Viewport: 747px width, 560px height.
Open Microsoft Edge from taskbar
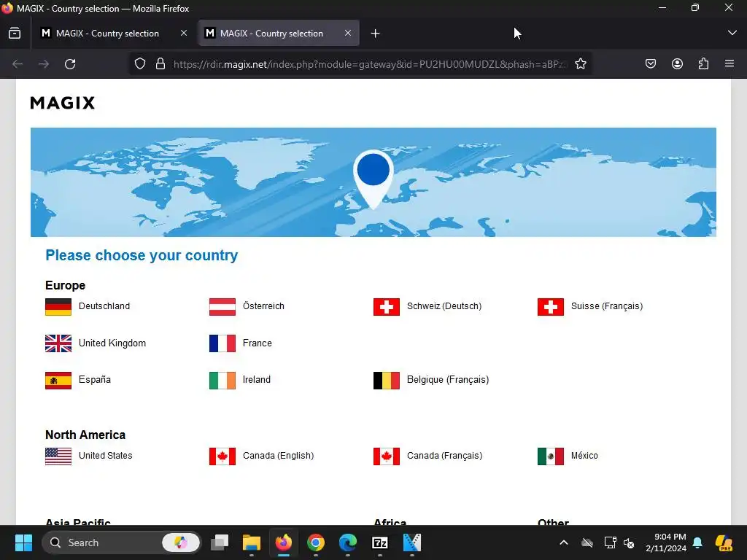tap(348, 542)
